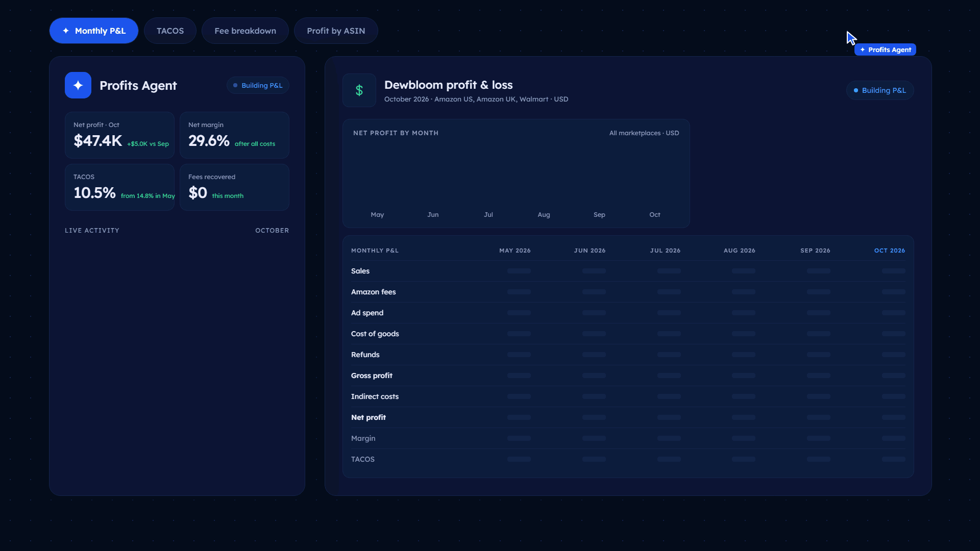980x551 pixels.
Task: Select the TACOS table row label
Action: point(363,459)
